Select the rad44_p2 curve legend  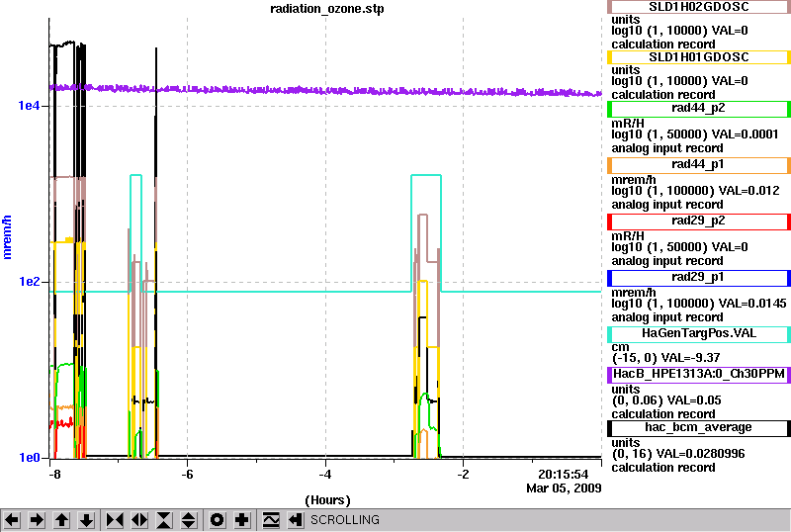tap(699, 109)
